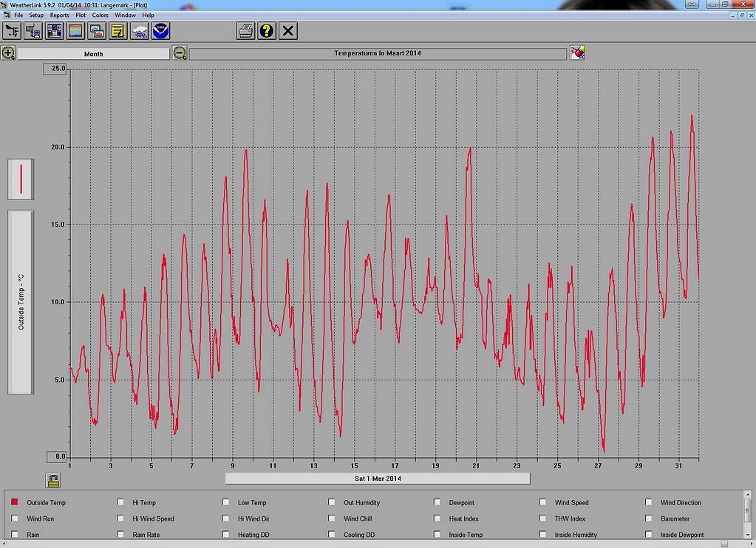Enable the Inside Temp checkbox
Viewport: 756px width, 548px height.
coord(437,534)
